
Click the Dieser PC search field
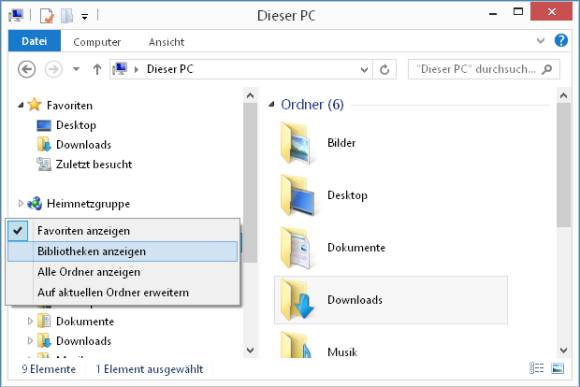484,69
